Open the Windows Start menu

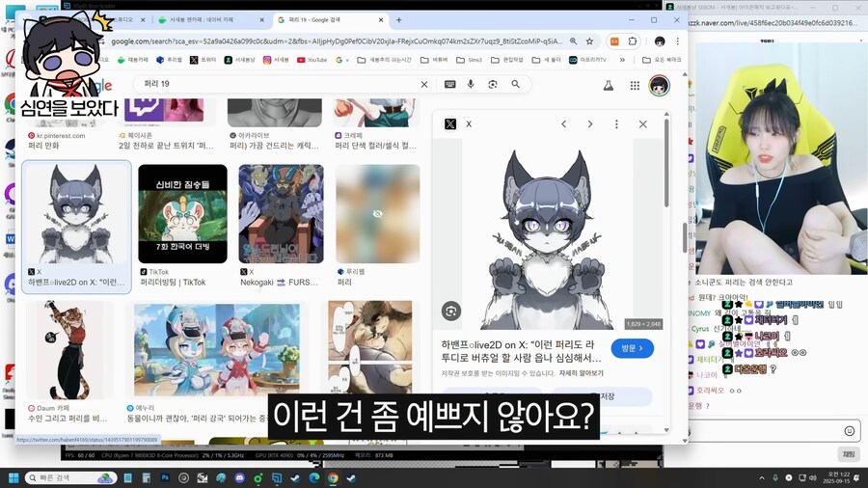click(x=14, y=478)
